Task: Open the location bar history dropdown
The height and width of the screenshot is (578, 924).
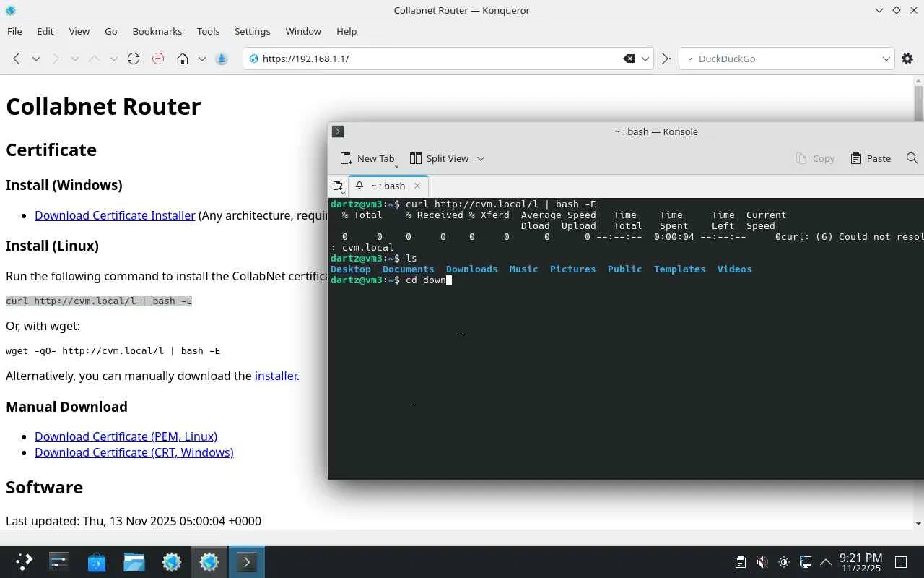Action: [645, 59]
